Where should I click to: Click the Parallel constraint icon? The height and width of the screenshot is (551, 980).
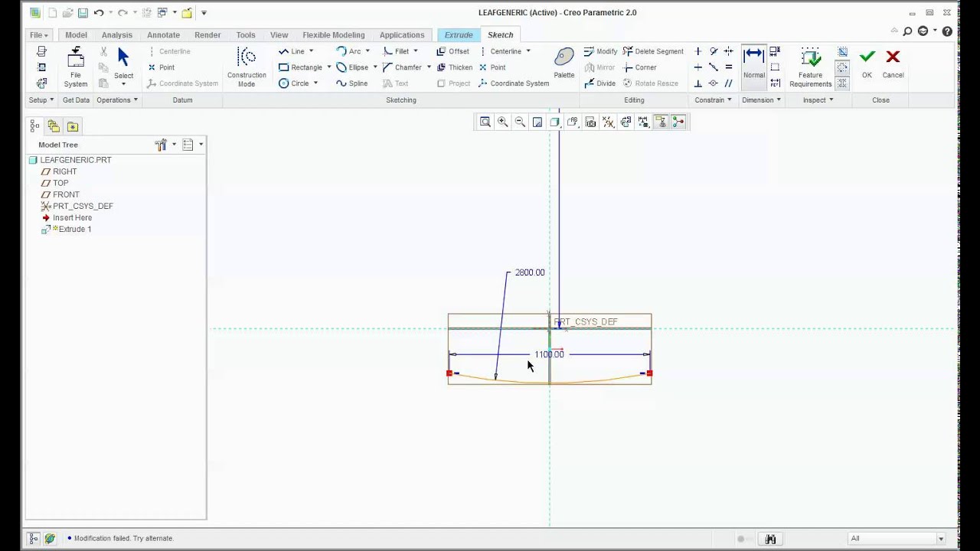pos(728,83)
